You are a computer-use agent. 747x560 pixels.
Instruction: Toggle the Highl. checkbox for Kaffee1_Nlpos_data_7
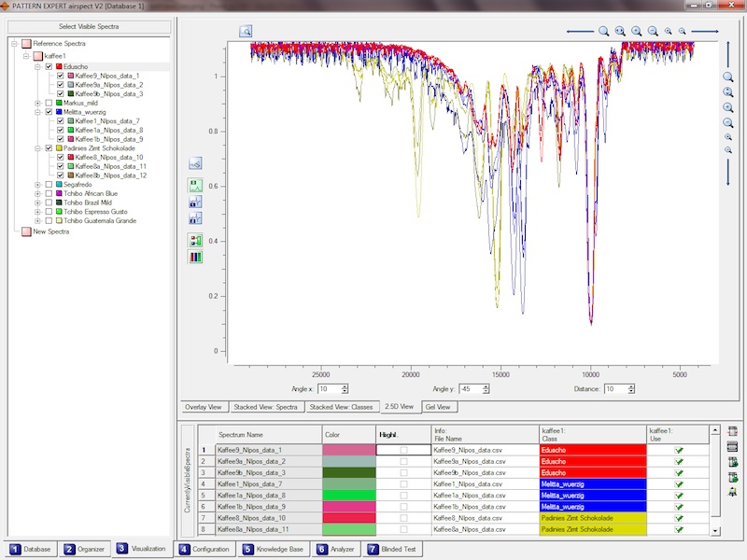pos(403,483)
